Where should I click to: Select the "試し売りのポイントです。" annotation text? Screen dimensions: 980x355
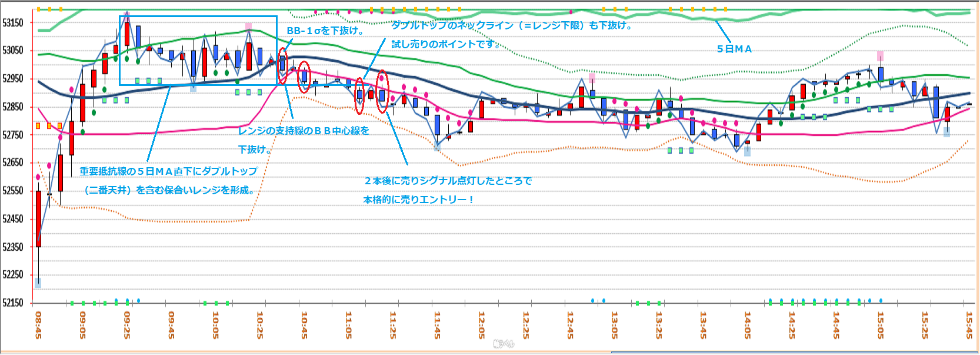point(445,44)
